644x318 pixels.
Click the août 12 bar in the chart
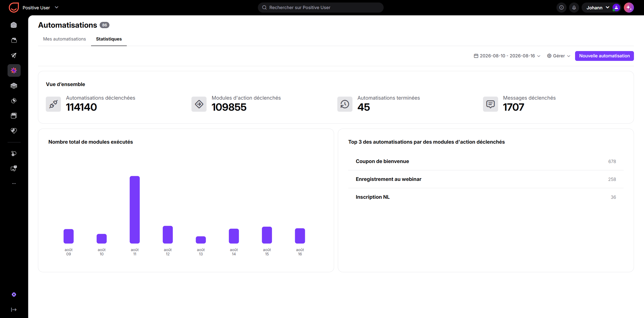pos(168,235)
